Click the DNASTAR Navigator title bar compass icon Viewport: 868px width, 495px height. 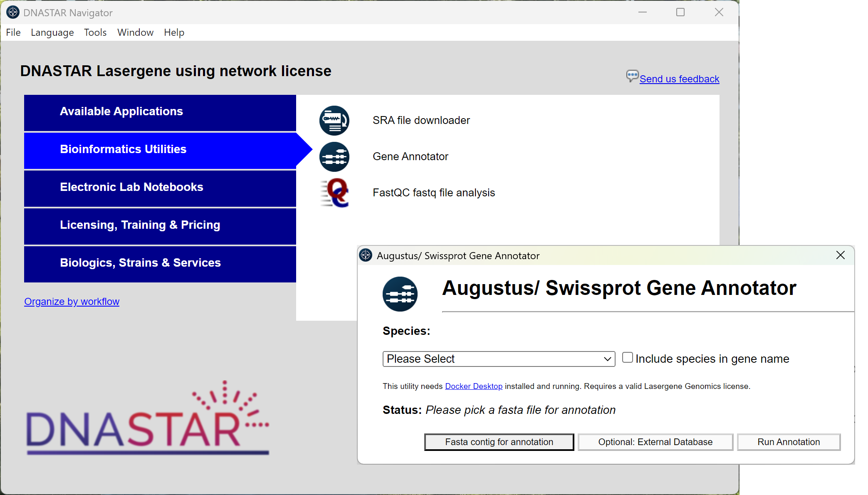click(13, 12)
